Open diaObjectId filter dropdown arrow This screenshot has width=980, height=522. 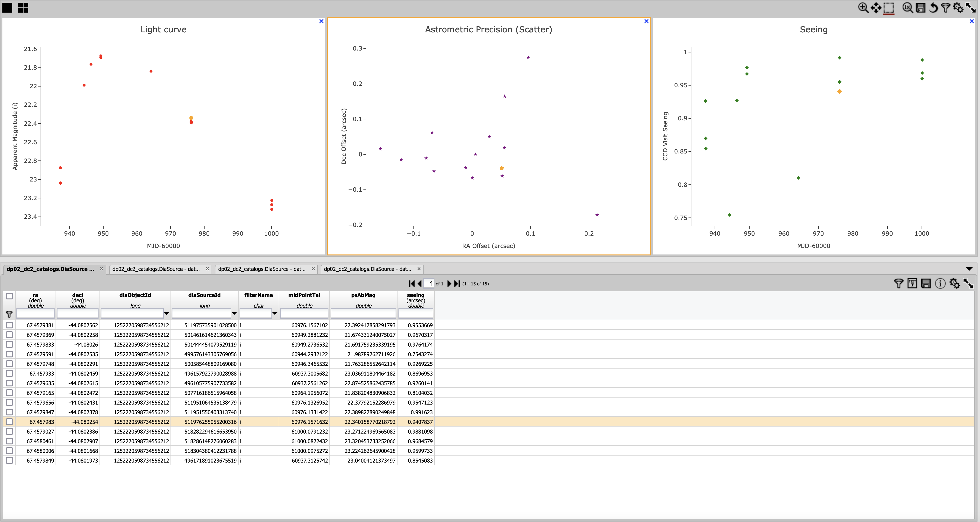pos(166,313)
